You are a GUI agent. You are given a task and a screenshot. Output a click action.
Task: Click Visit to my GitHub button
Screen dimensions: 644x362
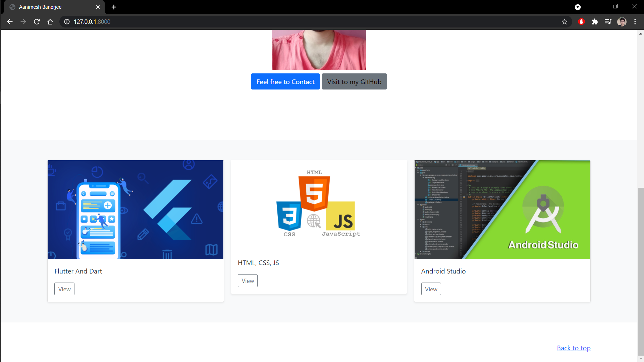pyautogui.click(x=354, y=81)
